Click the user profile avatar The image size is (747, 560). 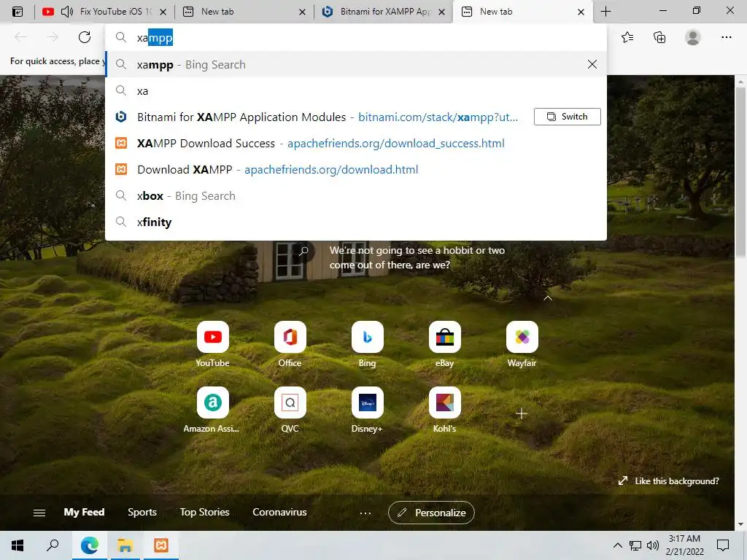(x=693, y=37)
